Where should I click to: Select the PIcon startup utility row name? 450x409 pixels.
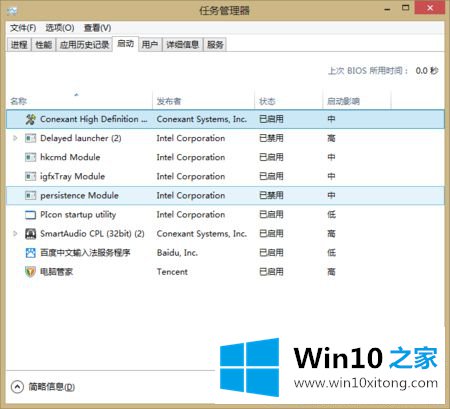78,215
